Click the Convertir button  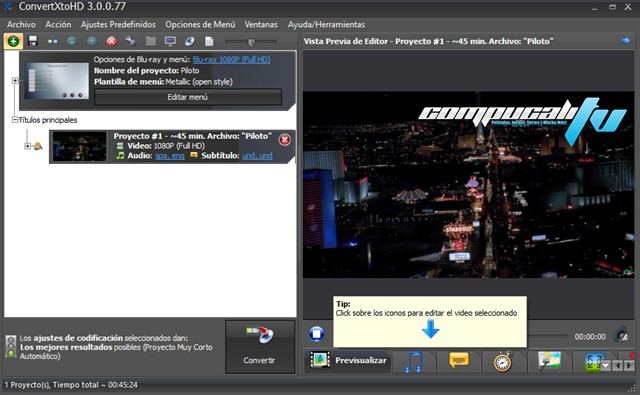click(x=260, y=347)
